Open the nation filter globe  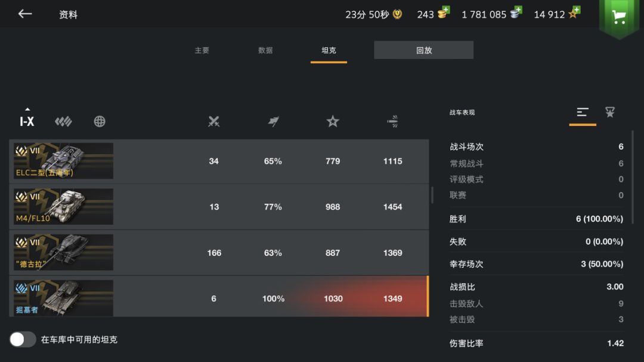tap(100, 122)
